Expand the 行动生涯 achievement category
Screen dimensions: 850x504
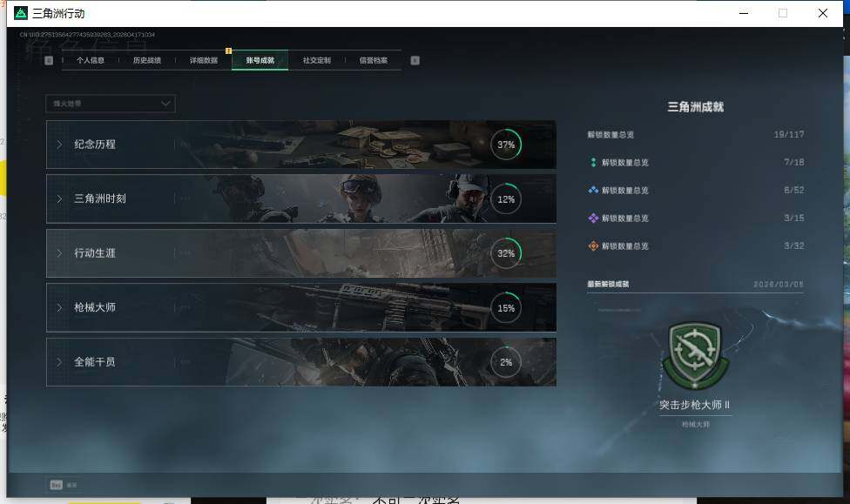[300, 253]
